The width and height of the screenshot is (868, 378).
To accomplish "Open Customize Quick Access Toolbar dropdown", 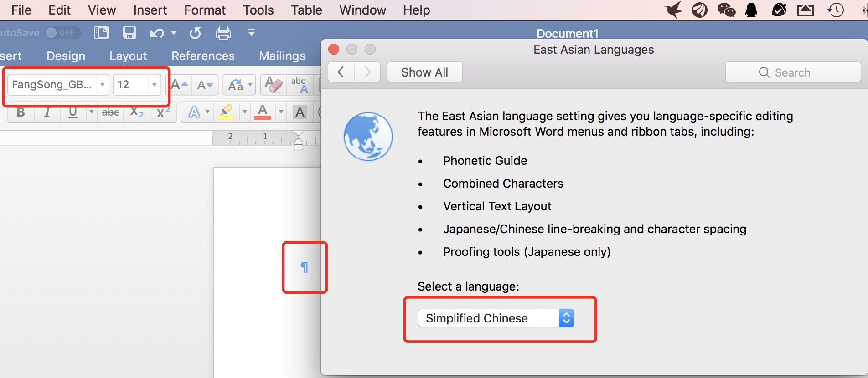I will [x=251, y=33].
